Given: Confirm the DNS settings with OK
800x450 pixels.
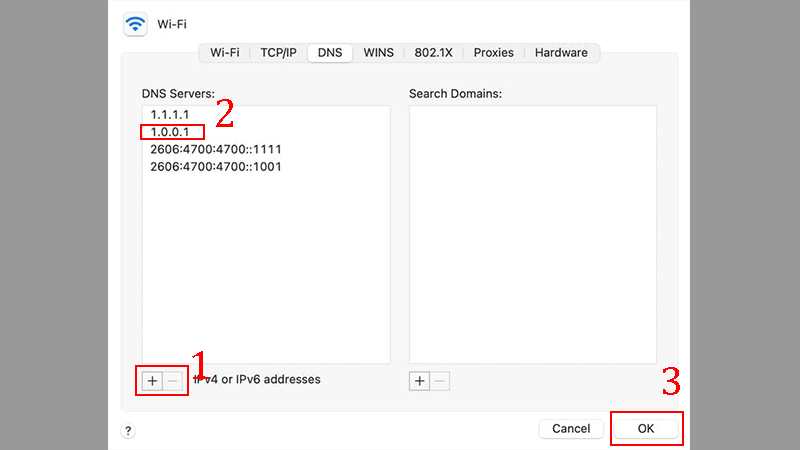Looking at the screenshot, I should coord(646,428).
